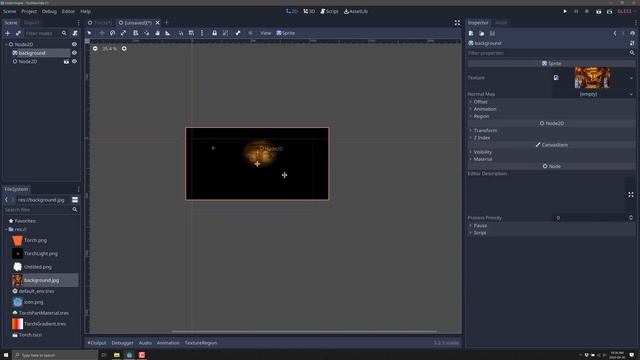The height and width of the screenshot is (360, 640).
Task: Open the bone/skeleton options icon
Action: (238, 33)
